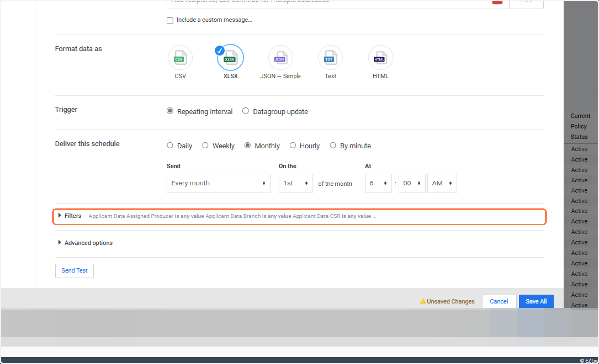Screen dimensions: 599x364
Task: Choose JSON — Simple format icon
Action: (x=280, y=58)
